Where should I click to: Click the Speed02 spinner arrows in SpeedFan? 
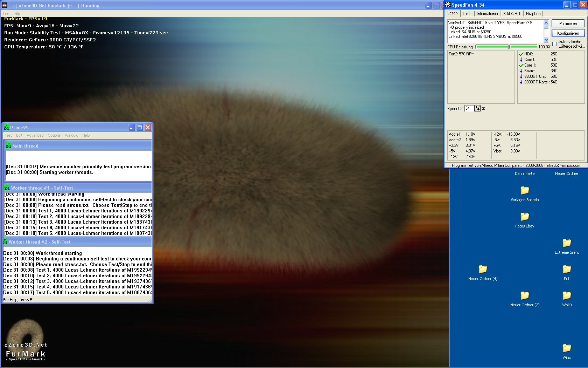tap(477, 109)
